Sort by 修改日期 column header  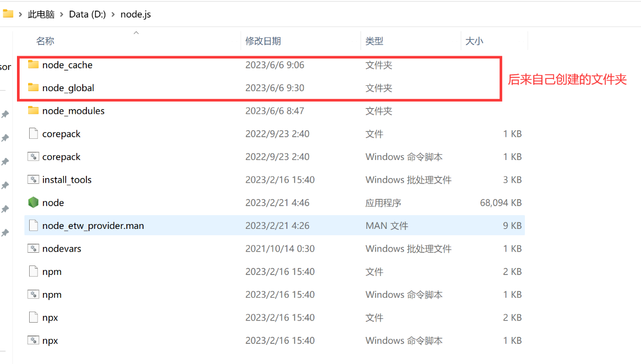[263, 41]
